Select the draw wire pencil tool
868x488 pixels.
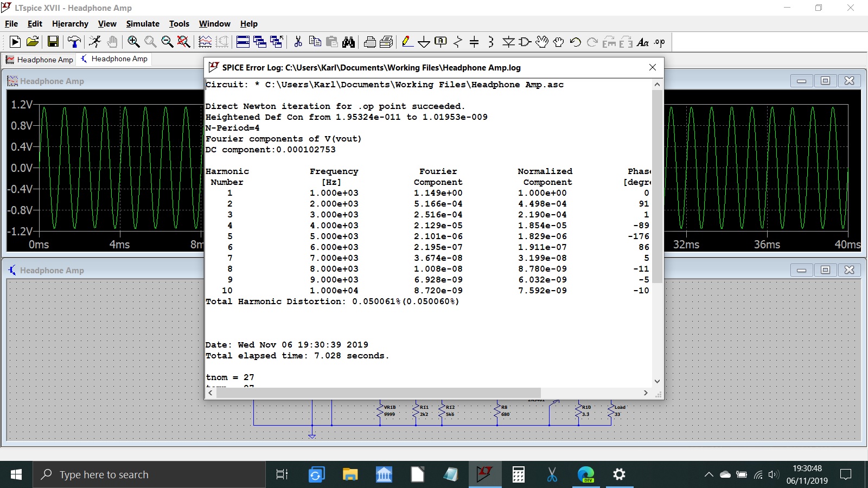click(407, 42)
